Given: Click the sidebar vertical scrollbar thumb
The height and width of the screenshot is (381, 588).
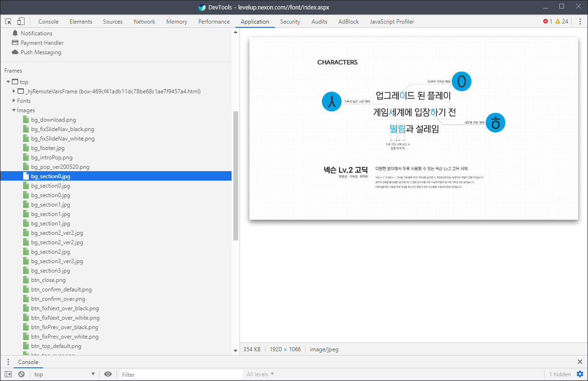Looking at the screenshot, I should [x=236, y=175].
